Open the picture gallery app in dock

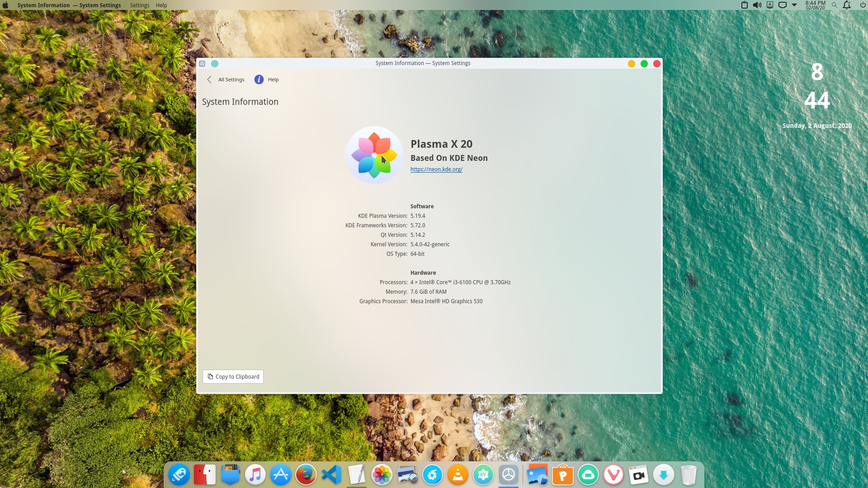[x=538, y=475]
